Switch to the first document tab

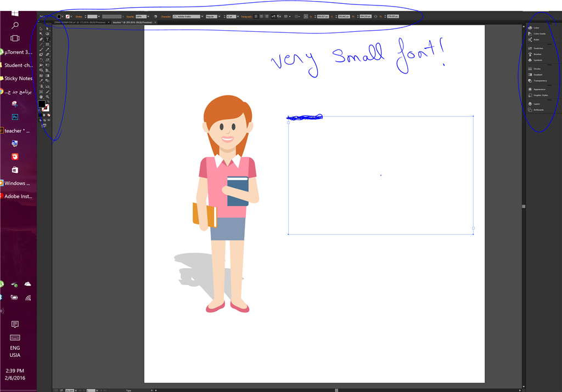coord(80,22)
